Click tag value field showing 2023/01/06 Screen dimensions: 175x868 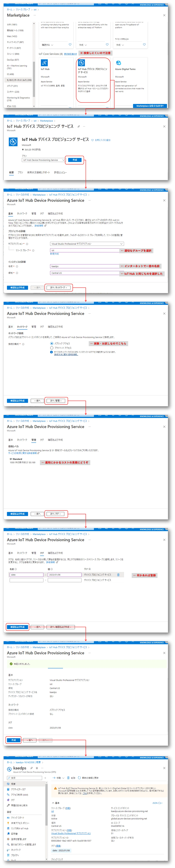65,575
